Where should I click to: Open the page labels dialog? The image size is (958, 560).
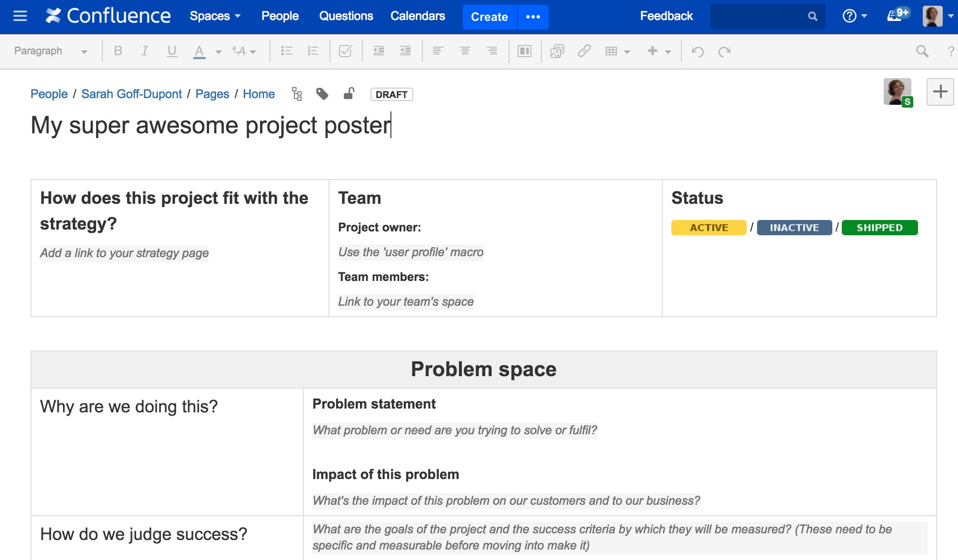323,94
